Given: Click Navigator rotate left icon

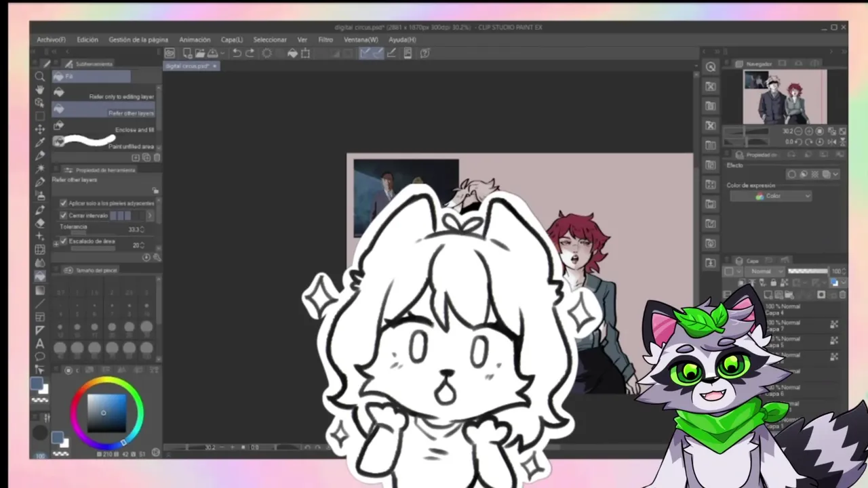Looking at the screenshot, I should coord(798,142).
